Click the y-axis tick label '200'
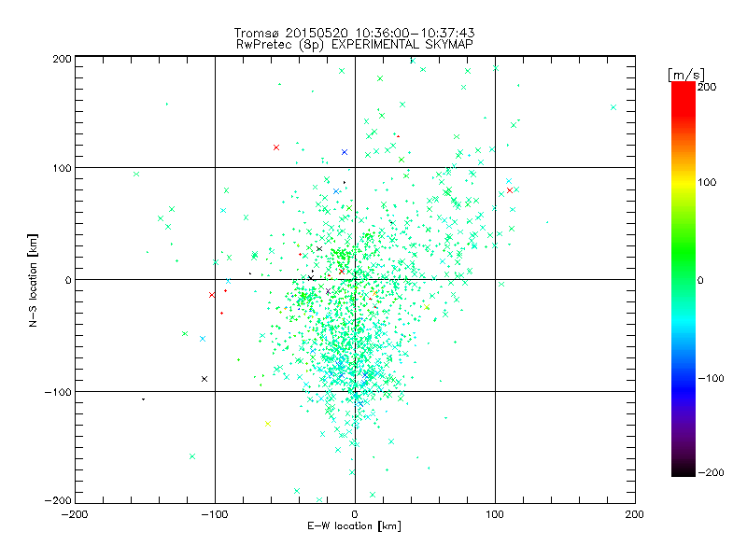This screenshot has width=747, height=560. pyautogui.click(x=62, y=59)
